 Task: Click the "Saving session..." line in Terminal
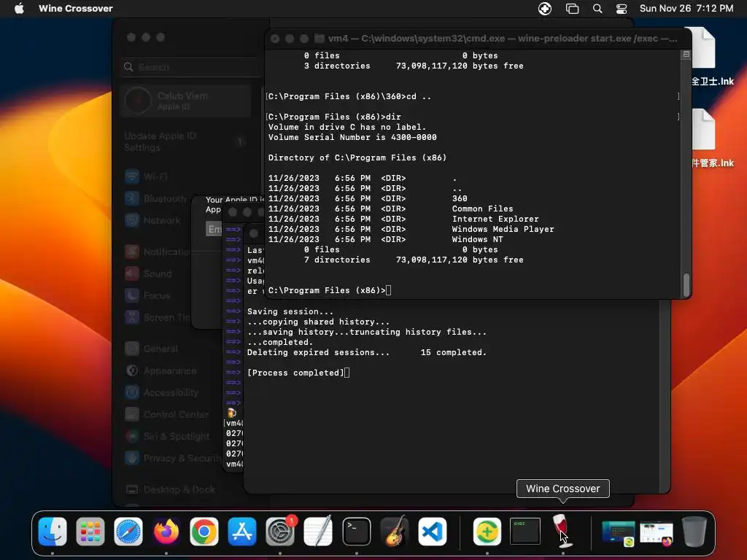[290, 311]
